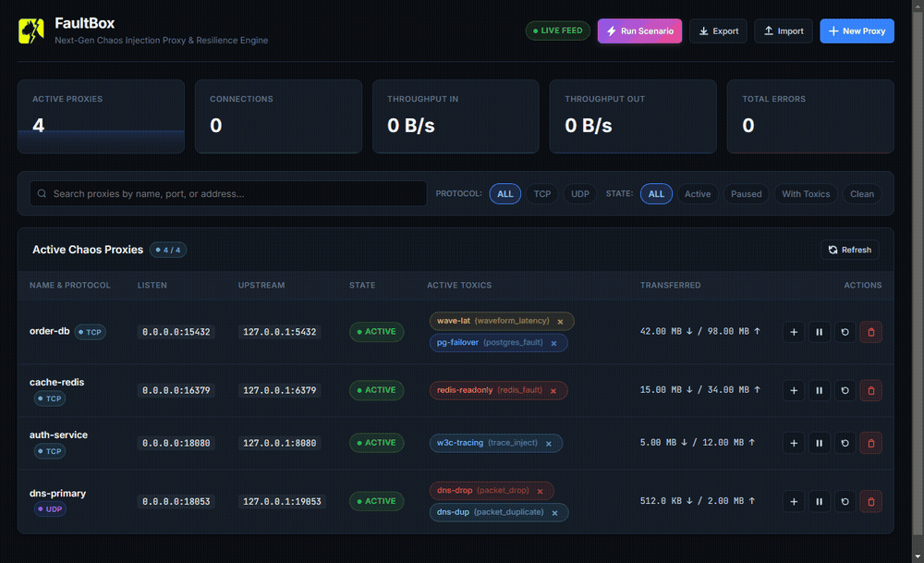Viewport: 924px width, 563px height.
Task: Reset the cache-redis proxy
Action: tap(845, 390)
